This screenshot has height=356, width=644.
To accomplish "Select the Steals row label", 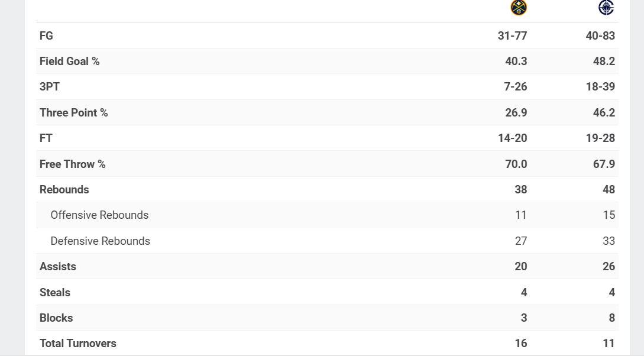I will (x=55, y=292).
